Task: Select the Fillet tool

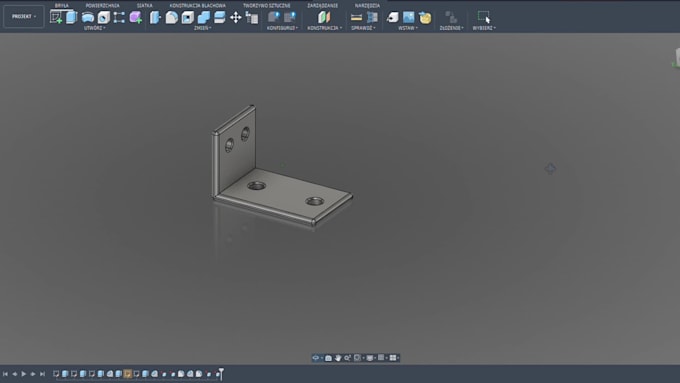Action: 172,17
